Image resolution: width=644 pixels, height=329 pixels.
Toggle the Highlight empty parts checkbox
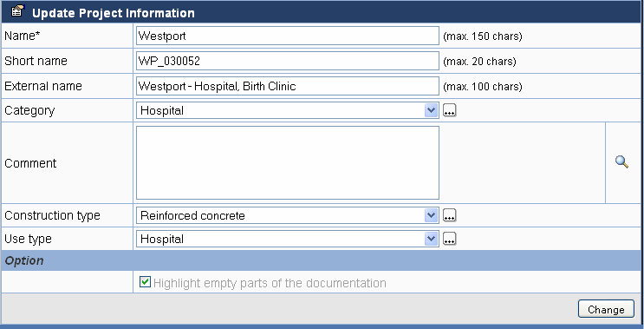pyautogui.click(x=145, y=282)
